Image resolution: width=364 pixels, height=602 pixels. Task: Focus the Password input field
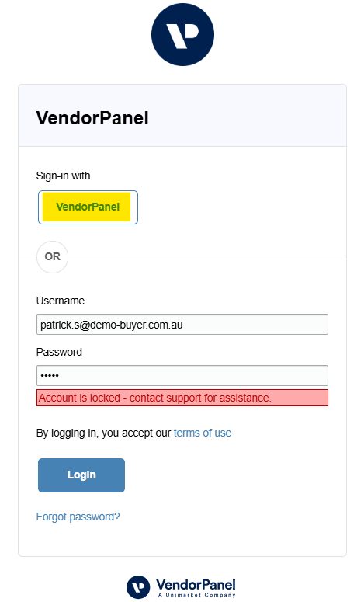click(182, 375)
